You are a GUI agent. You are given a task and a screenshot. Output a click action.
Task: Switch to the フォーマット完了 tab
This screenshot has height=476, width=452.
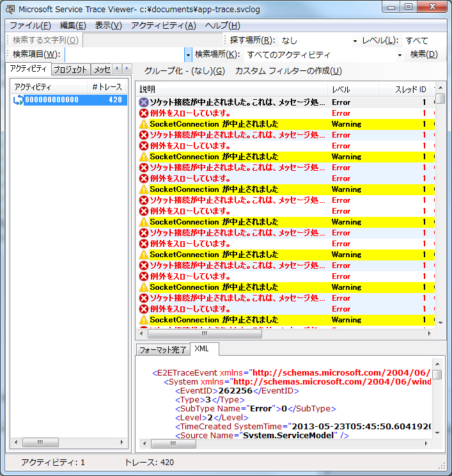(x=163, y=350)
